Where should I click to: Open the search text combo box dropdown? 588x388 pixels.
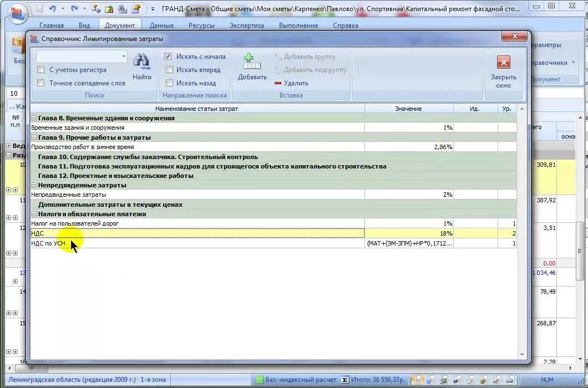[x=123, y=57]
